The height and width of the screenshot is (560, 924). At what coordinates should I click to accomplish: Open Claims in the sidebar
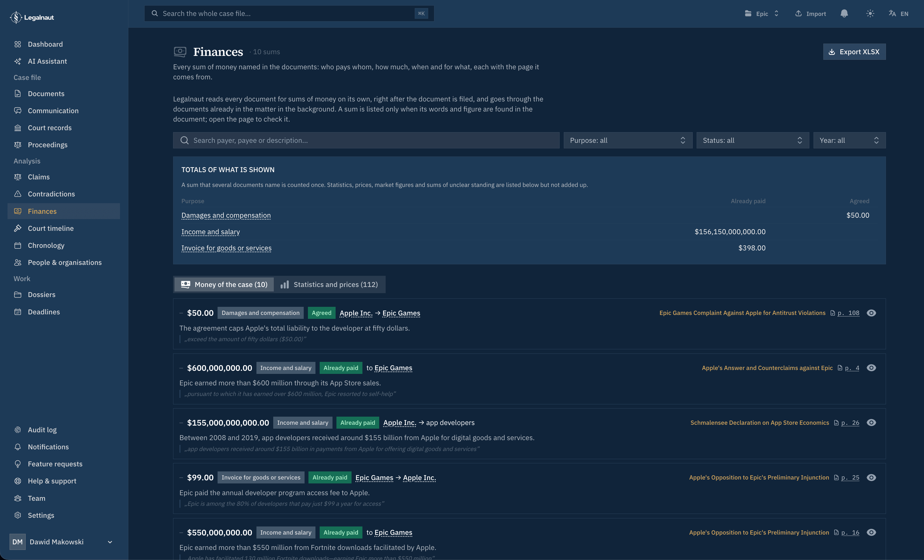coord(64,177)
